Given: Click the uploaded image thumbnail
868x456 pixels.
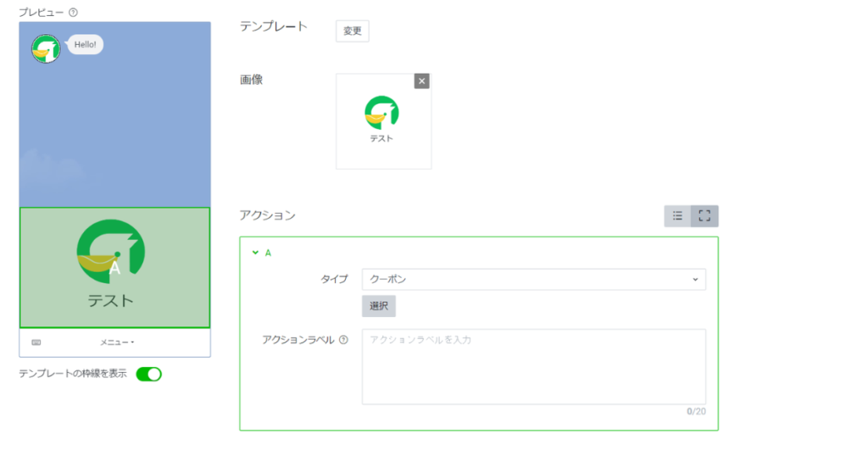Looking at the screenshot, I should tap(384, 121).
